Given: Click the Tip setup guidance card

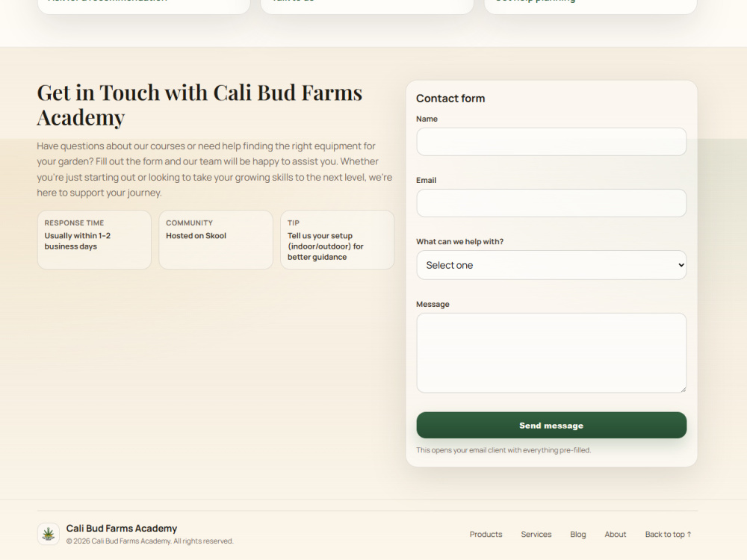Looking at the screenshot, I should (x=338, y=240).
